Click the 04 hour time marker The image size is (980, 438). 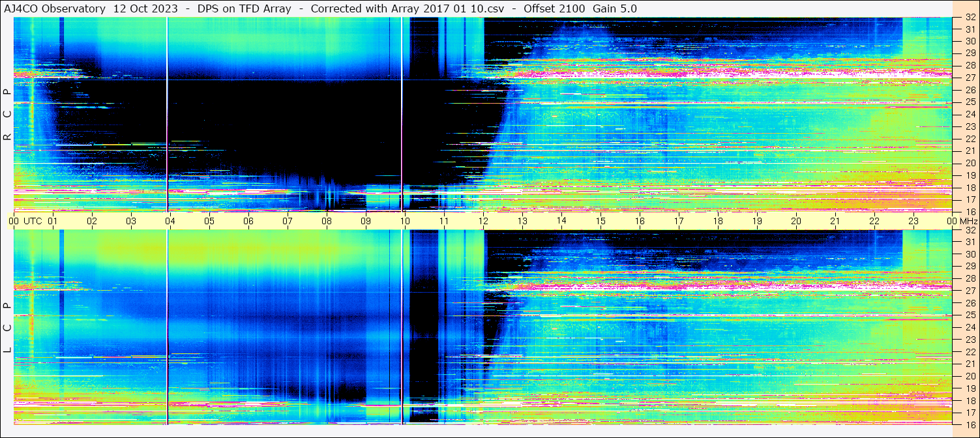(x=170, y=221)
